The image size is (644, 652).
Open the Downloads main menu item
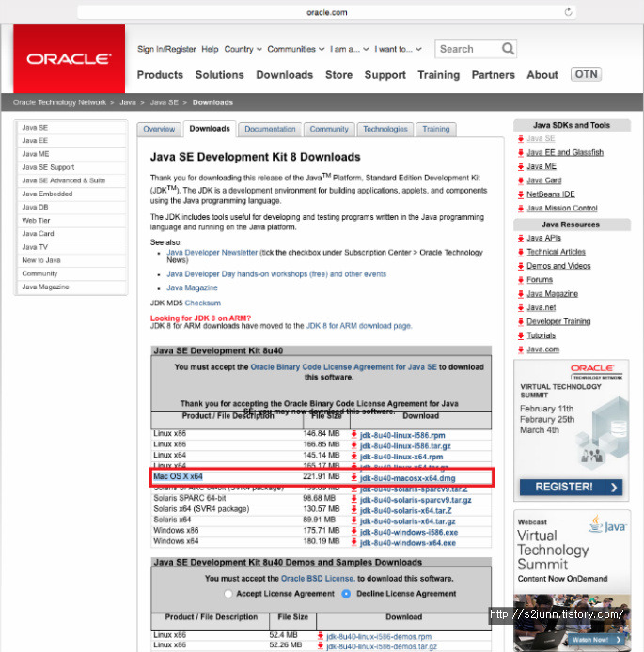[285, 75]
